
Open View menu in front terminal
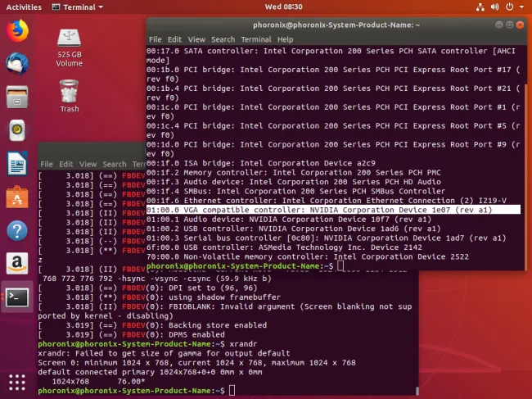[x=196, y=39]
